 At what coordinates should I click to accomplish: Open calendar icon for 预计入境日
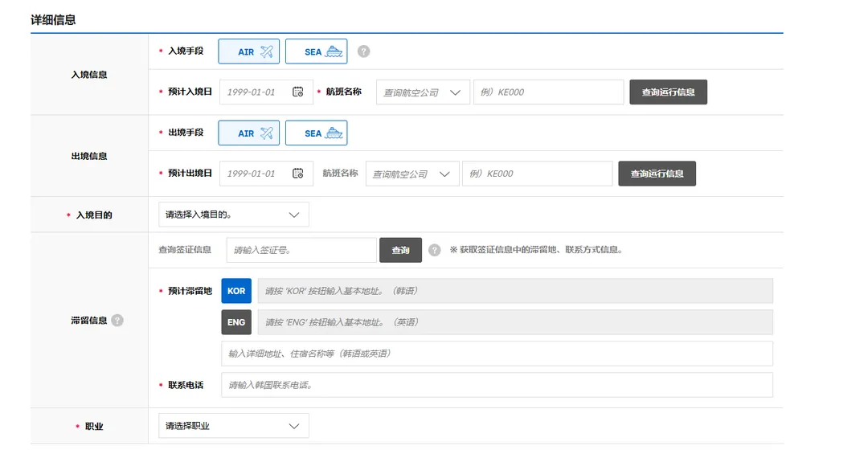coord(298,92)
